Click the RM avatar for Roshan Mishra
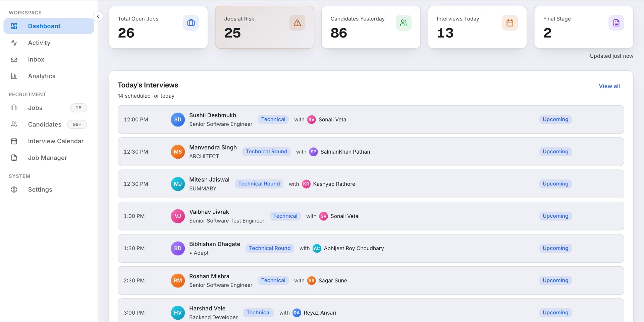The height and width of the screenshot is (322, 644). 178,280
